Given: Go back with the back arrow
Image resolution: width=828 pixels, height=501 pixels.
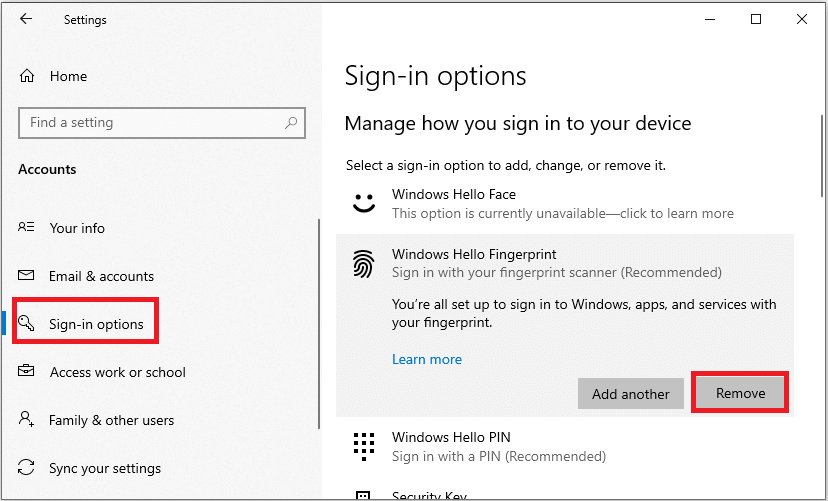Looking at the screenshot, I should coord(25,19).
